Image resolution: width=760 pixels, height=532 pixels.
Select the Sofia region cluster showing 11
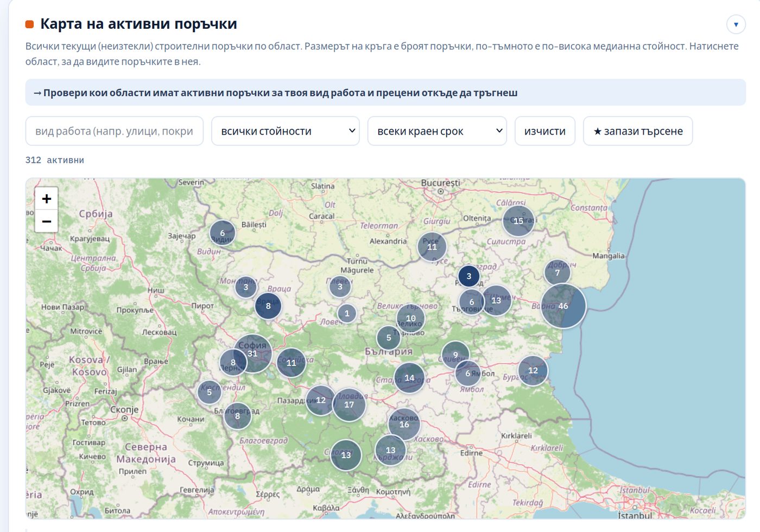click(x=292, y=363)
